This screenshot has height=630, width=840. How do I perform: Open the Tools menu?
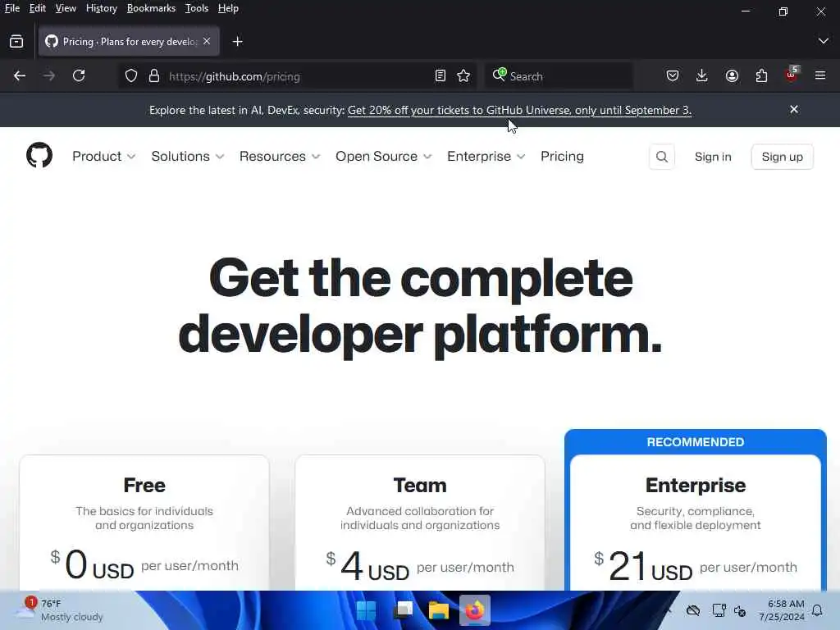(197, 8)
